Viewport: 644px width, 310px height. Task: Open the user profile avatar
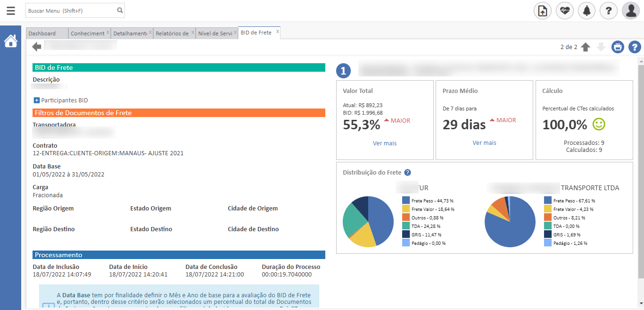point(630,10)
